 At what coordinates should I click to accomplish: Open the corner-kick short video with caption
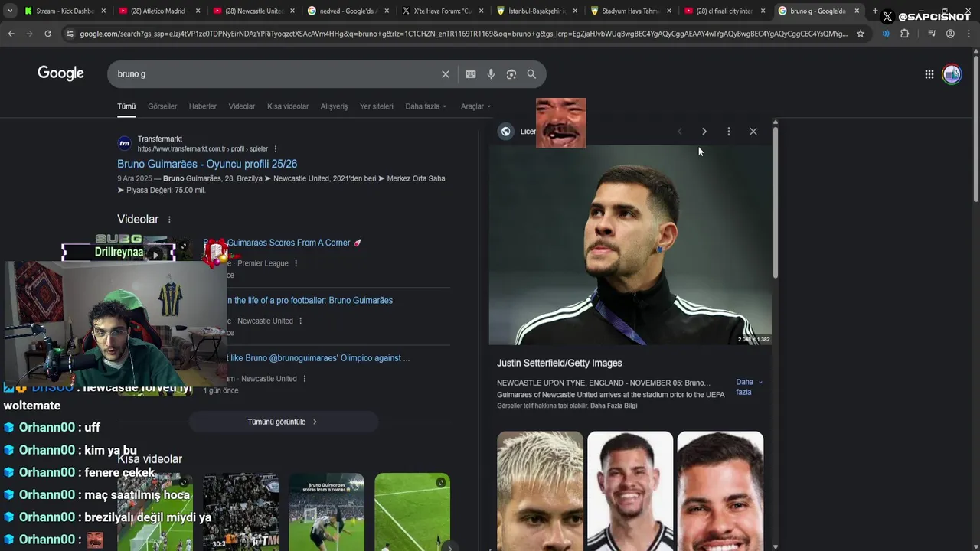[x=326, y=511]
